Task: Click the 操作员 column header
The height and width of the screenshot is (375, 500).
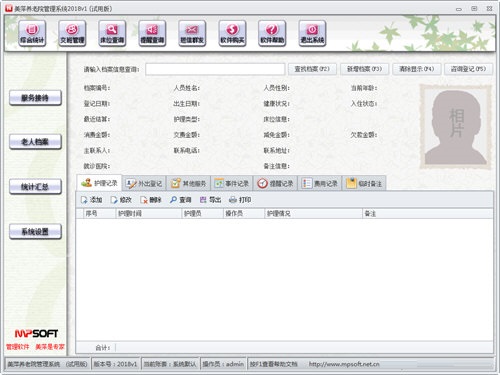Action: tap(244, 214)
